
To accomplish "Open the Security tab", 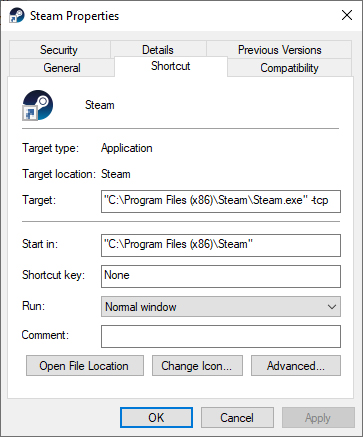I will point(59,50).
